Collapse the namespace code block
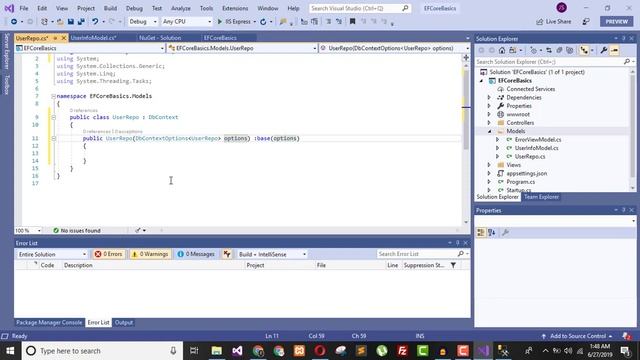 pos(53,96)
